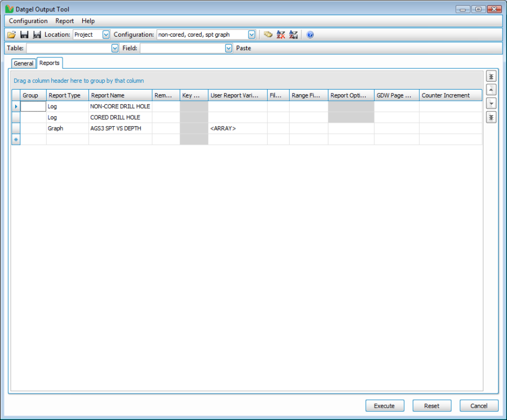The image size is (507, 420).
Task: Click the save configuration disk icon
Action: pyautogui.click(x=24, y=35)
